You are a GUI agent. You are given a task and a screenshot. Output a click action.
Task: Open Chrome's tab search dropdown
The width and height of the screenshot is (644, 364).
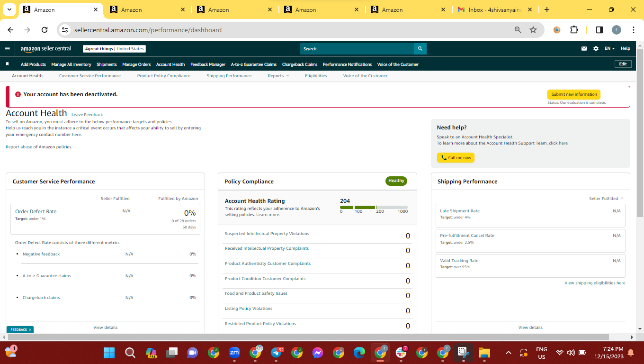coord(9,9)
